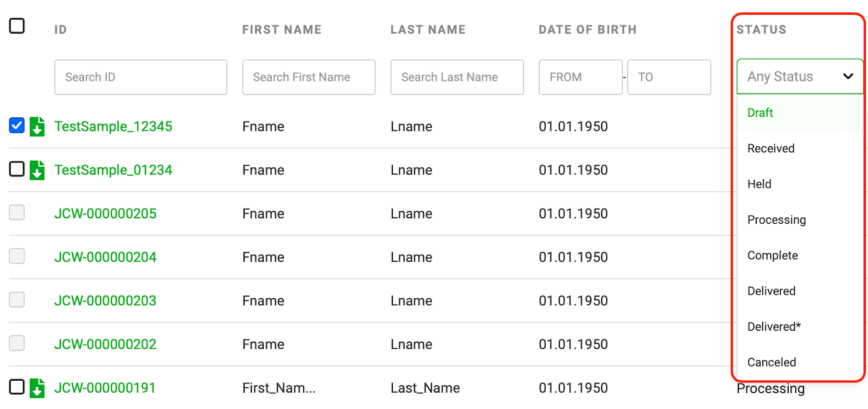Select Draft status option

[760, 113]
